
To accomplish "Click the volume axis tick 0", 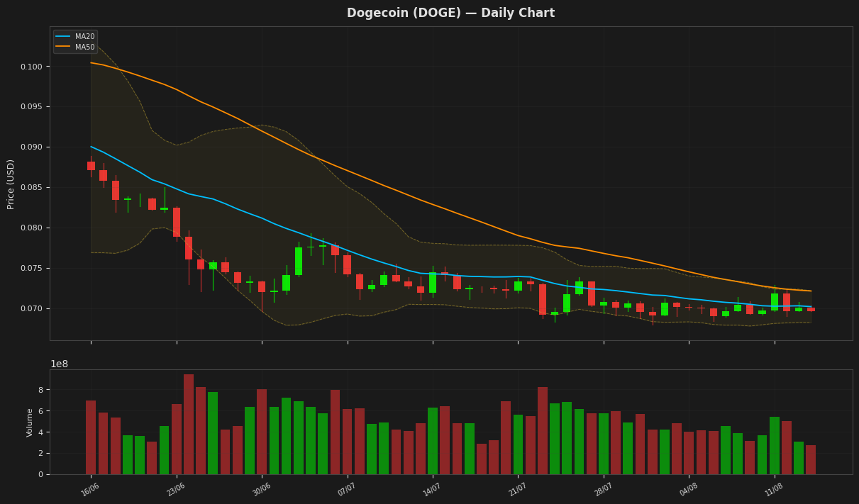I will pos(40,475).
